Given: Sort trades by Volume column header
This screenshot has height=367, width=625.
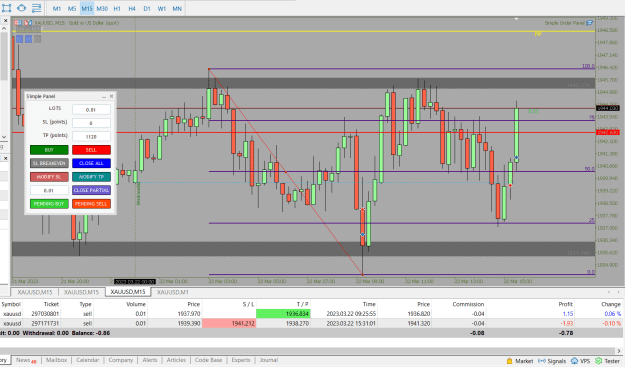Looking at the screenshot, I should pos(136,304).
